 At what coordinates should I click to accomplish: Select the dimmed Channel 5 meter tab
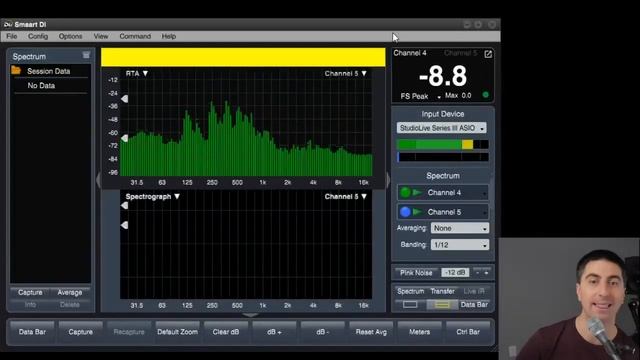click(460, 53)
